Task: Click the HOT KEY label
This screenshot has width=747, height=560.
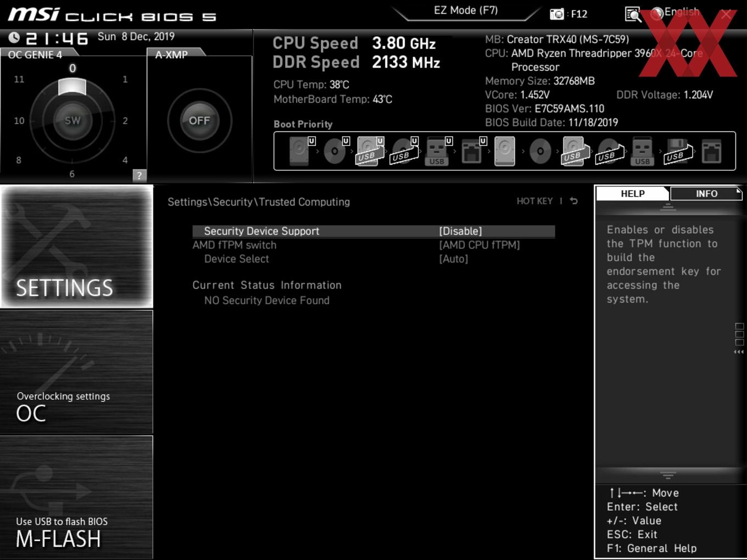Action: tap(534, 201)
